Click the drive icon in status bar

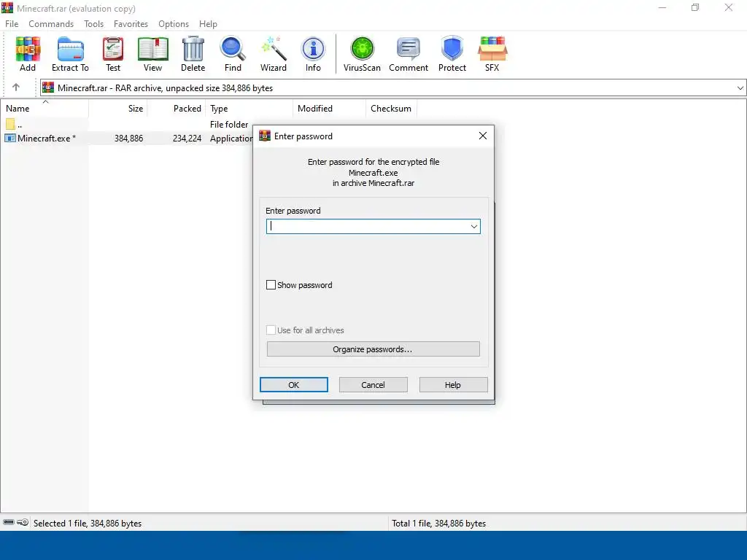click(x=9, y=522)
